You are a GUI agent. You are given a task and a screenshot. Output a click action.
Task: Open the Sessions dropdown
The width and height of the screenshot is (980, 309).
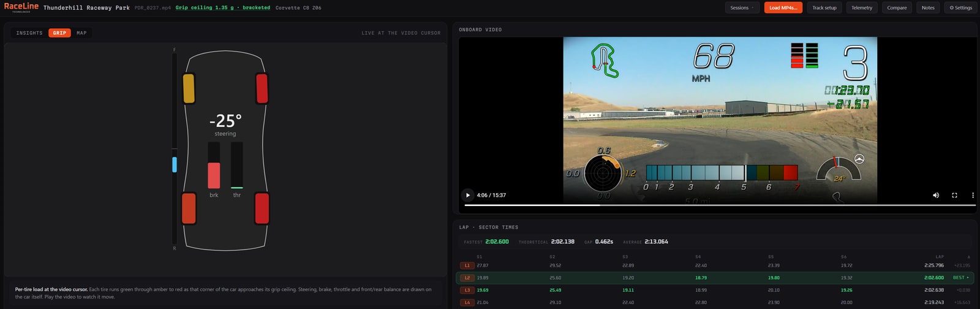click(742, 8)
